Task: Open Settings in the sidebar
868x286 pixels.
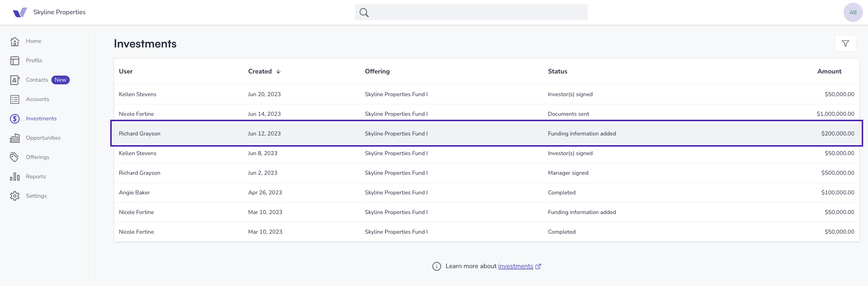Action: click(x=36, y=196)
